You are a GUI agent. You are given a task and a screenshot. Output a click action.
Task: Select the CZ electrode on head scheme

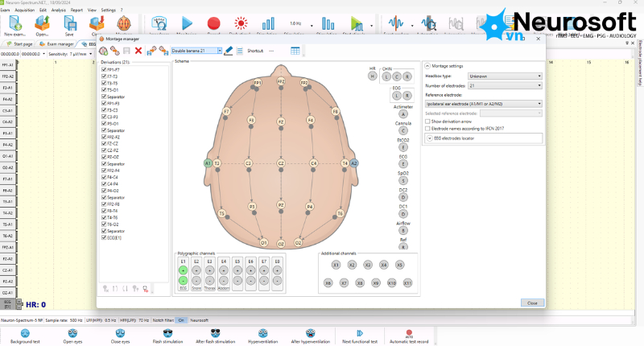281,163
